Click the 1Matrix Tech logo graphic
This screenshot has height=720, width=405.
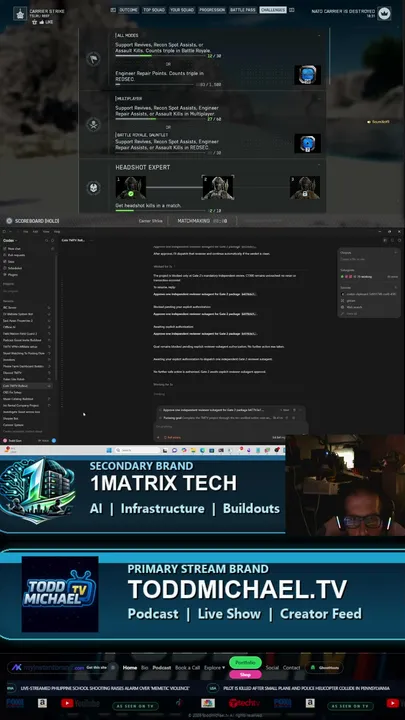pos(38,490)
